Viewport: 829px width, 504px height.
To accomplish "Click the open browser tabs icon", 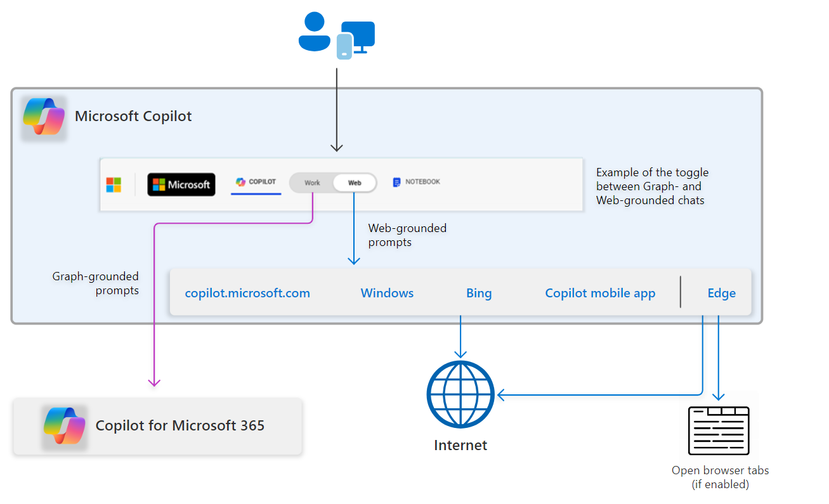I will (x=719, y=431).
